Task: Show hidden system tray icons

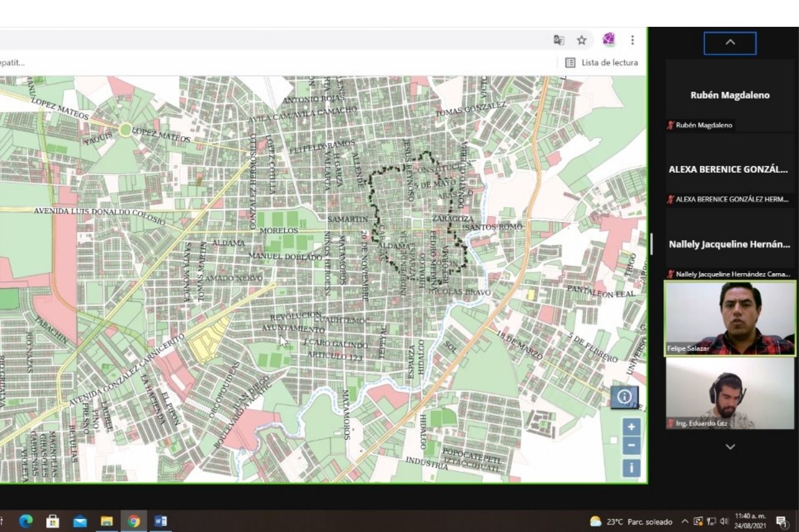Action: coord(685,521)
